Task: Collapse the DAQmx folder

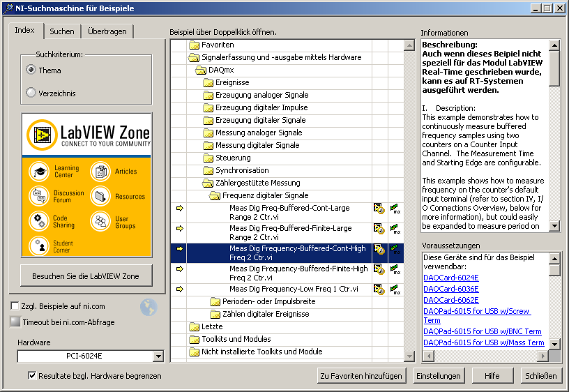Action: click(201, 70)
